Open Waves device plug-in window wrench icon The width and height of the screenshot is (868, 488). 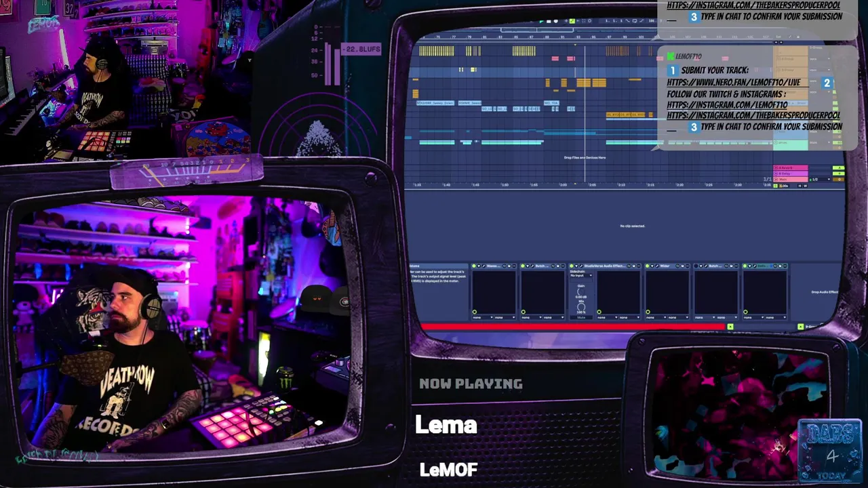click(484, 266)
